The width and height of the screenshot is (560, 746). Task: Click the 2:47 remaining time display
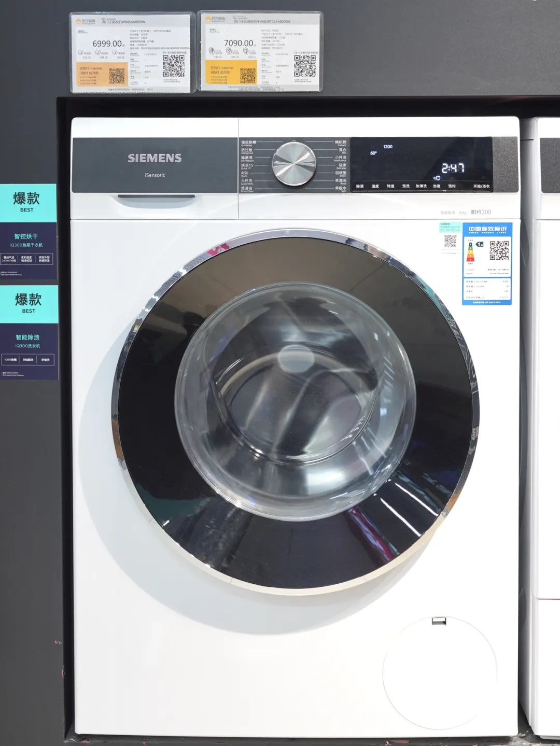[453, 168]
